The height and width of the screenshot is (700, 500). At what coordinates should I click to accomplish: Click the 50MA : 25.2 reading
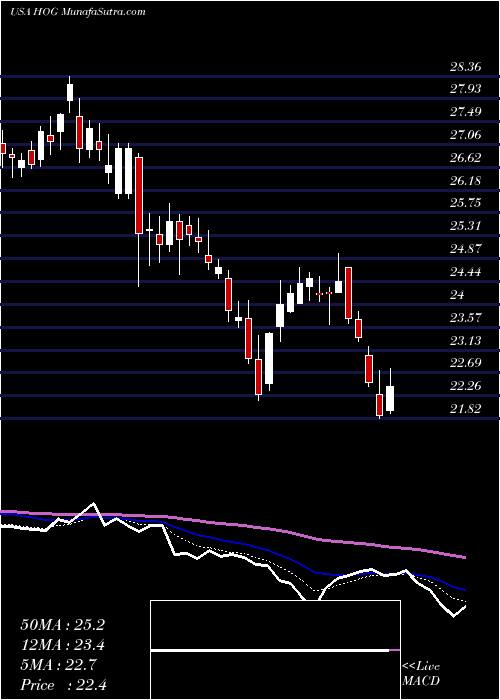coord(62,625)
